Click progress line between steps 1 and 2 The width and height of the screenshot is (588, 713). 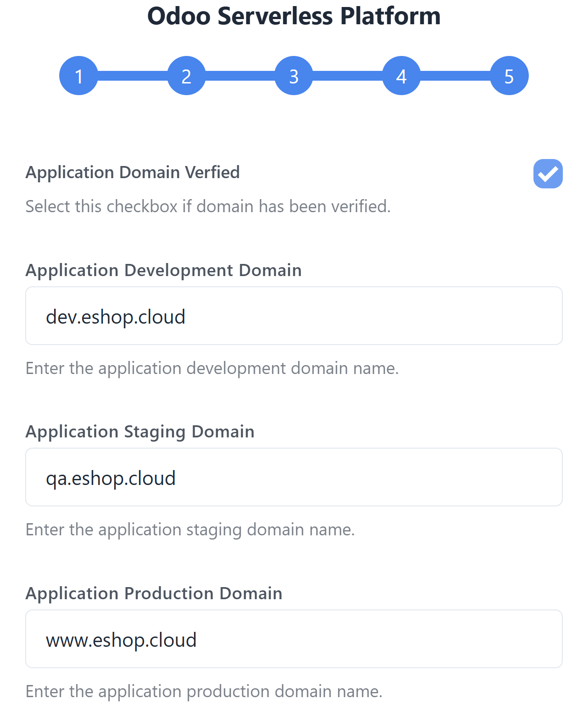132,76
